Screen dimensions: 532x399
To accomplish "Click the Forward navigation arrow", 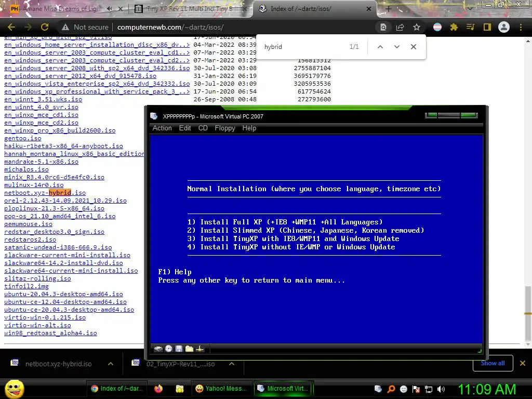I will coord(28,27).
